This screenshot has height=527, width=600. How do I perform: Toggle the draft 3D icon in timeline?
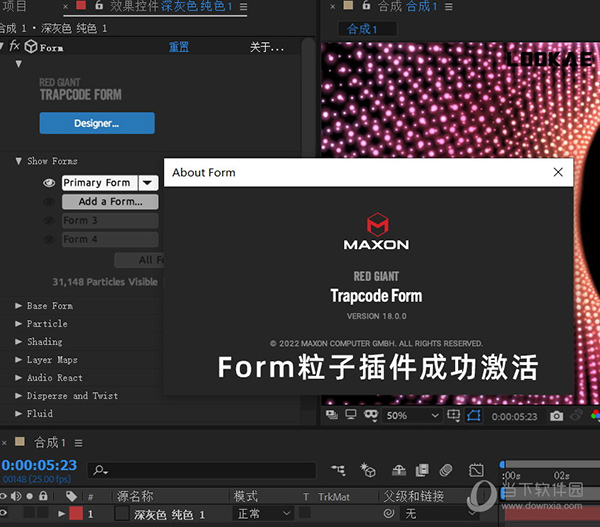(368, 470)
